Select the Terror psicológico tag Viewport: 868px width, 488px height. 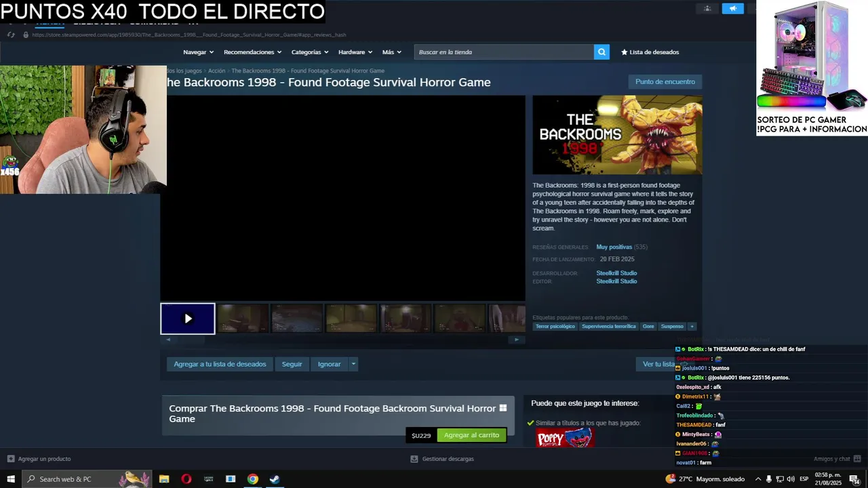point(555,327)
